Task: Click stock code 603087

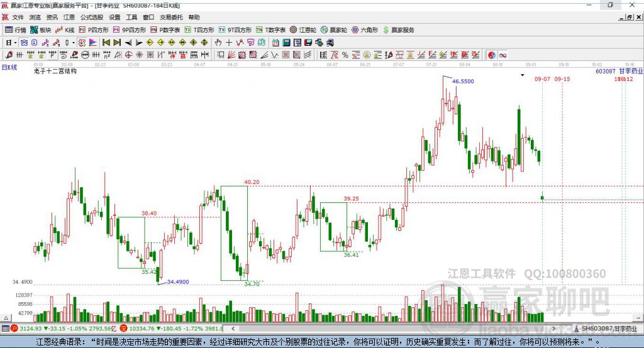Action: (606, 72)
